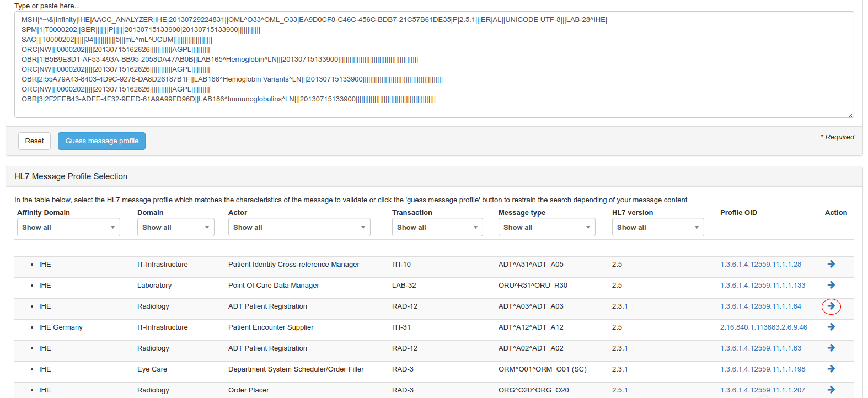Click circled arrow for ADT^A03 profile

(831, 306)
